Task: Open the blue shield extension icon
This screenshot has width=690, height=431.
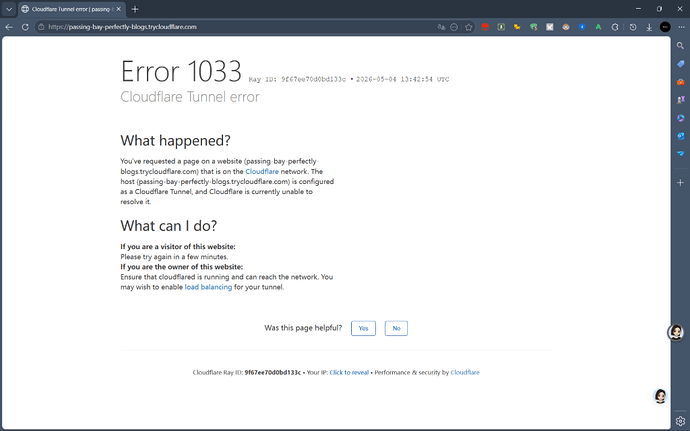Action: (582, 27)
